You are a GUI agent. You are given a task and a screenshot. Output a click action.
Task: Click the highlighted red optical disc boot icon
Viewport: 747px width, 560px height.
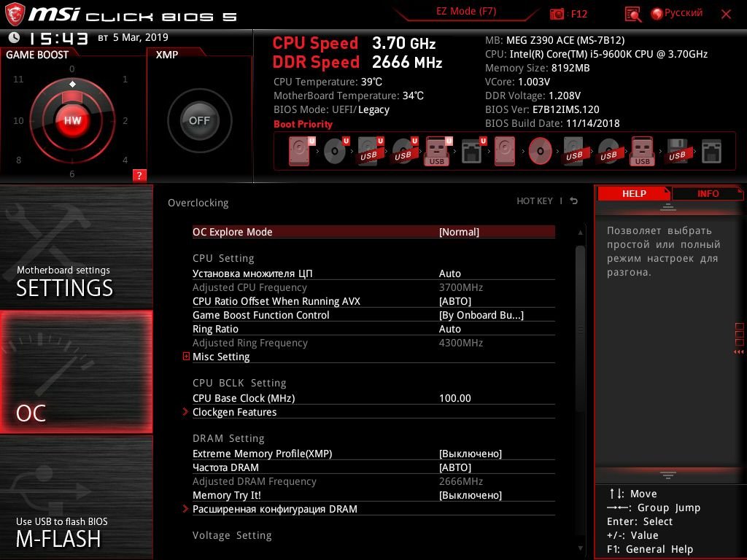click(x=541, y=152)
